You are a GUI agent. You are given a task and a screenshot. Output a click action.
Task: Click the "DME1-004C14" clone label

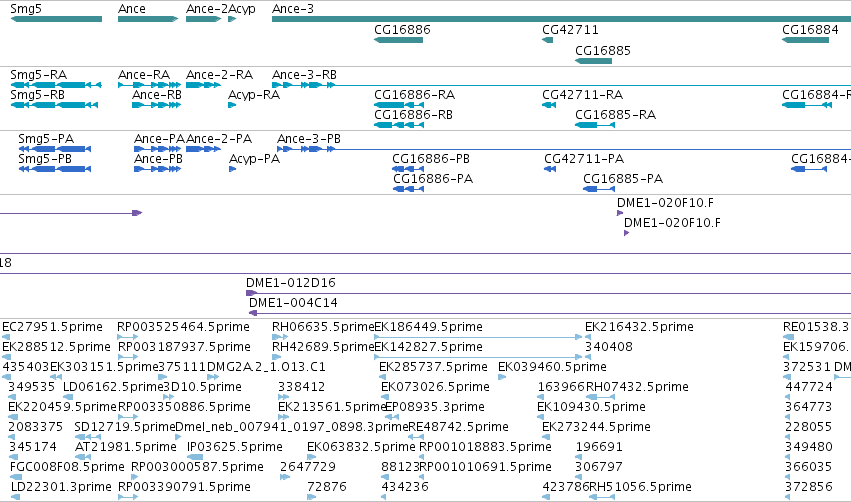coord(293,302)
